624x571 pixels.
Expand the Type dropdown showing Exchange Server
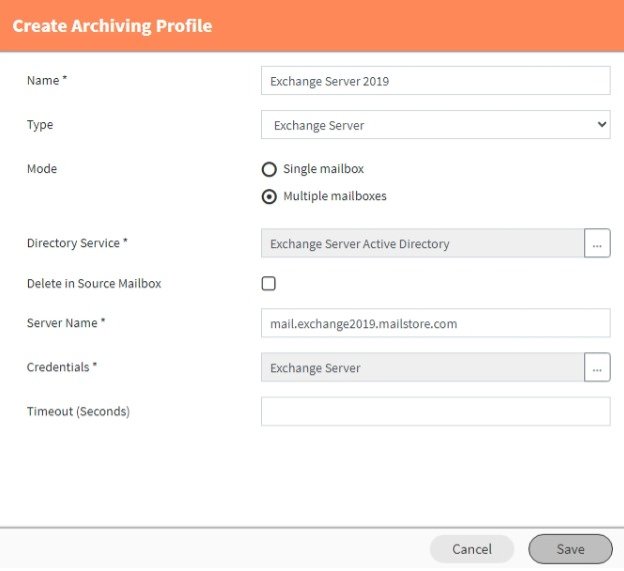tap(435, 126)
